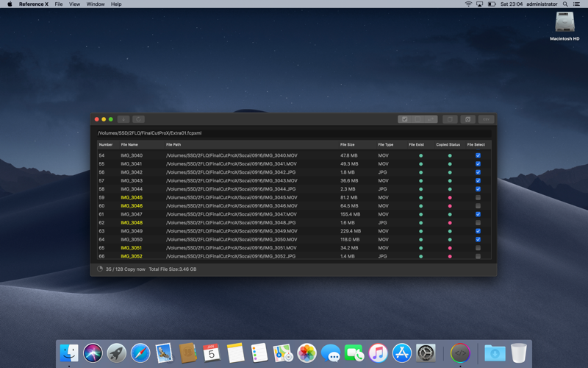Enable File Select checkbox for IMG_3051
Viewport: 588px width, 368px height.
[x=478, y=248]
